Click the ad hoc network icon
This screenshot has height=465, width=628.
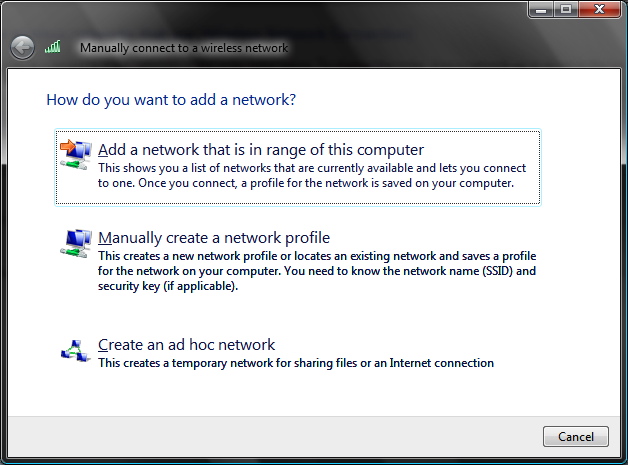coord(76,349)
